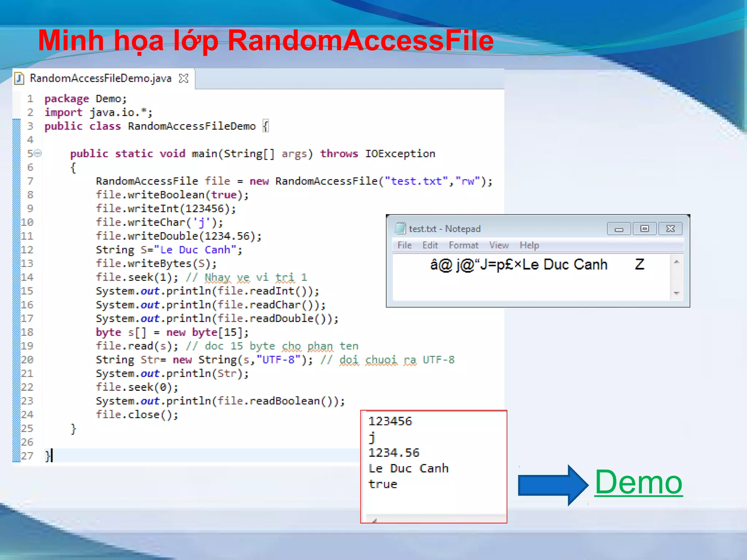Click on 'file.writeInt(123456);' code line
This screenshot has height=560, width=747.
[x=166, y=209]
